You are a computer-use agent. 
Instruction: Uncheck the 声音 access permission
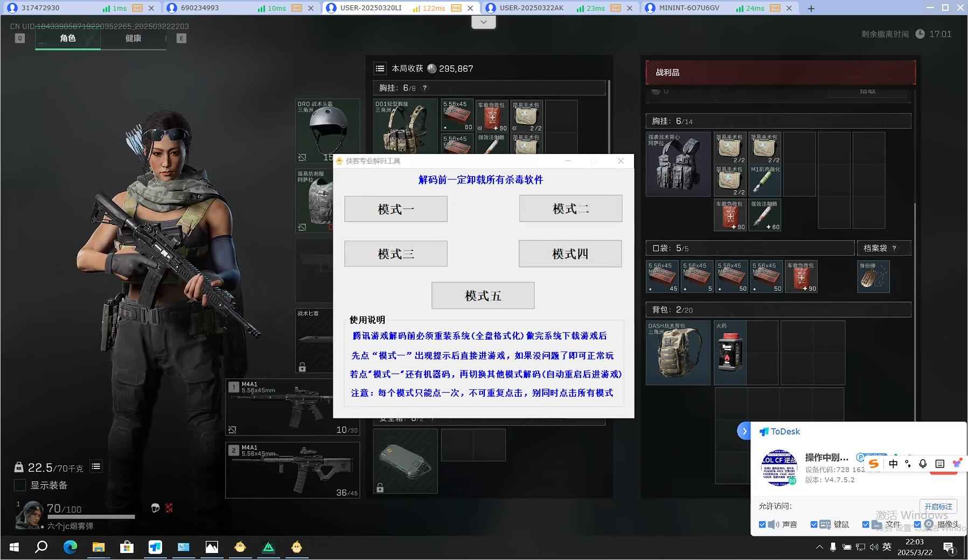point(762,524)
